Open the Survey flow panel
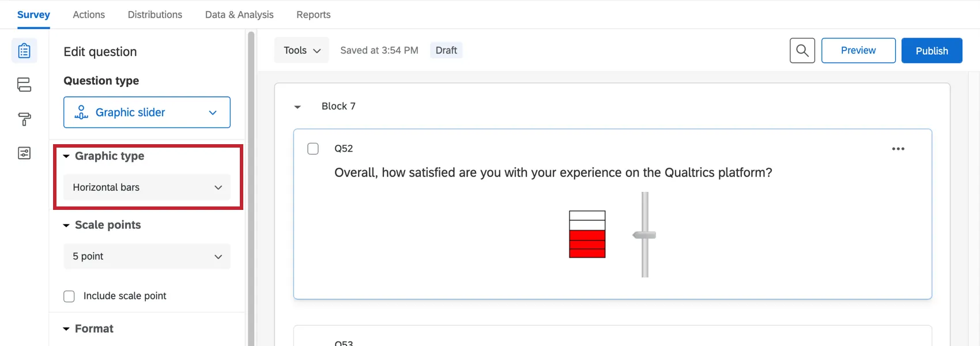Image resolution: width=980 pixels, height=346 pixels. 24,84
